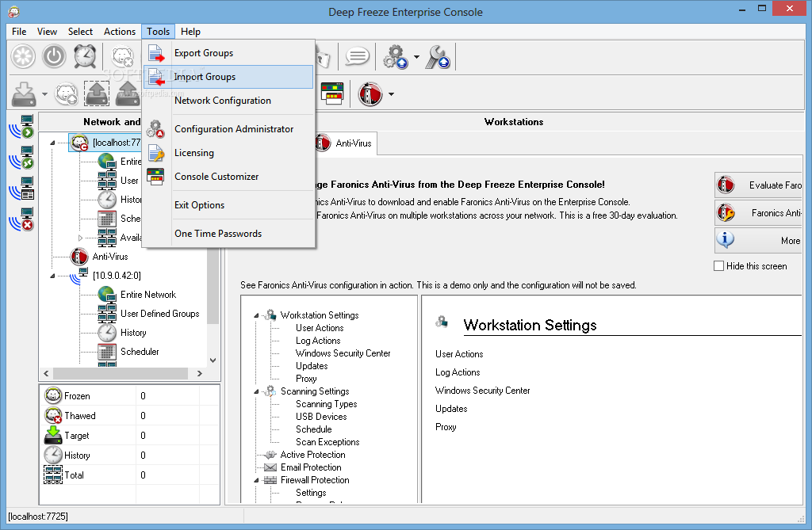
Task: Collapse Firewall Protection tree node
Action: [x=256, y=480]
